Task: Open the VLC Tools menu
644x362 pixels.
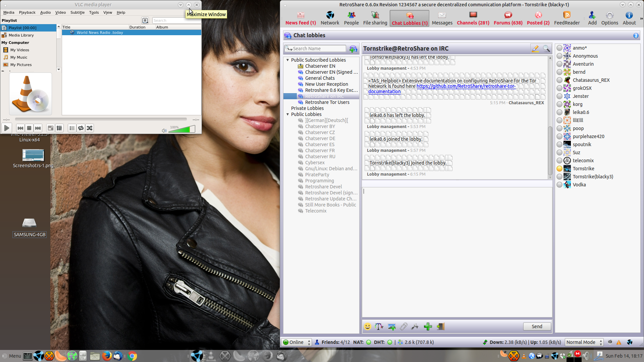Action: (x=94, y=12)
